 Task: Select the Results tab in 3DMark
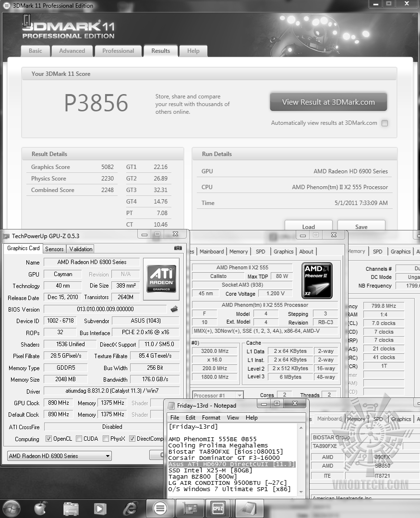[160, 51]
